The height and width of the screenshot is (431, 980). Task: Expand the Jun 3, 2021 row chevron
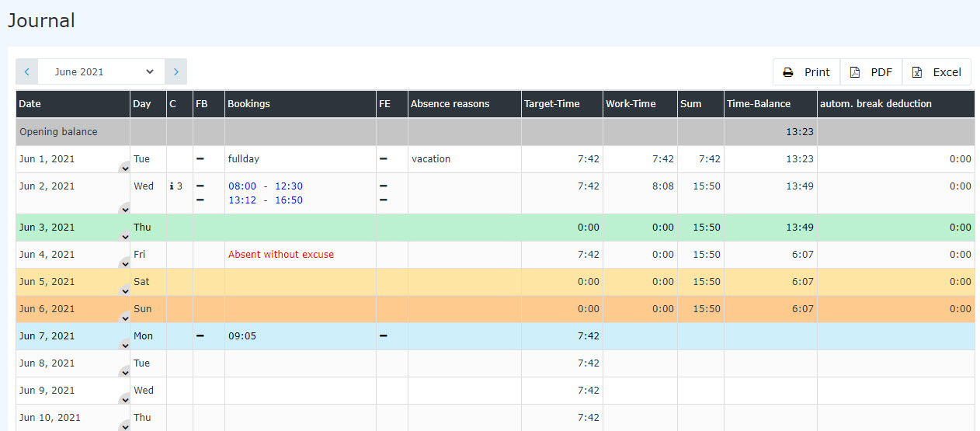[124, 236]
